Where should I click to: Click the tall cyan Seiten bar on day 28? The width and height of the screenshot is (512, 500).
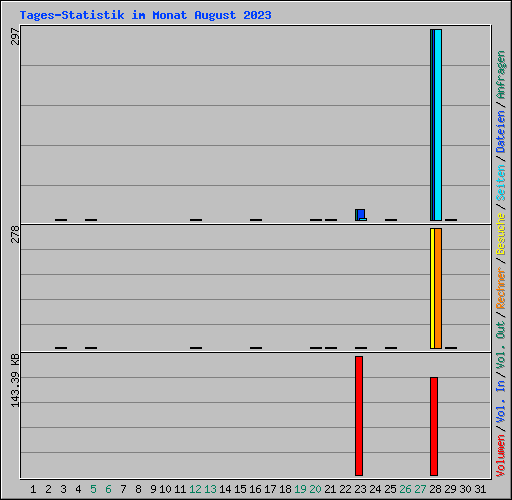[438, 125]
